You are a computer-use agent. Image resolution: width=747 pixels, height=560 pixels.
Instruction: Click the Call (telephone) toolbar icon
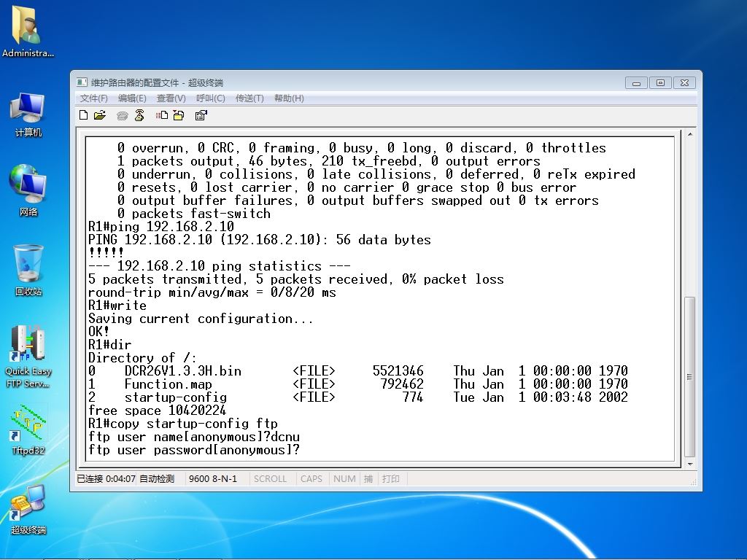(x=123, y=116)
